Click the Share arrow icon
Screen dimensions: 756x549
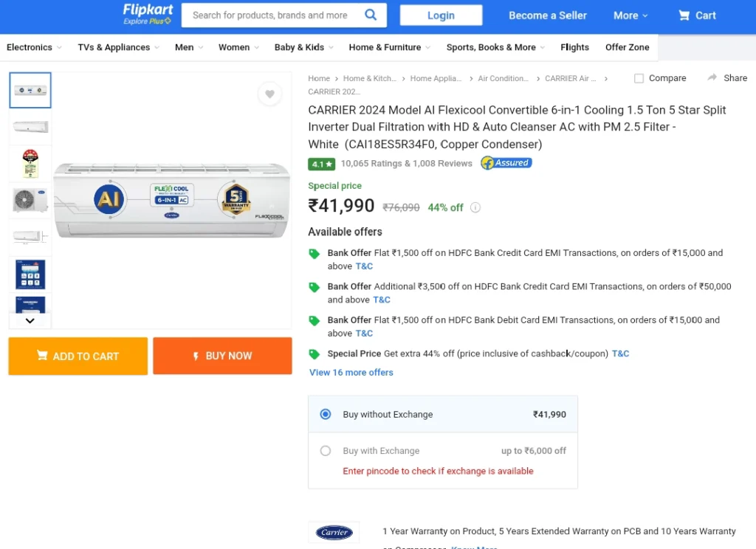point(712,77)
